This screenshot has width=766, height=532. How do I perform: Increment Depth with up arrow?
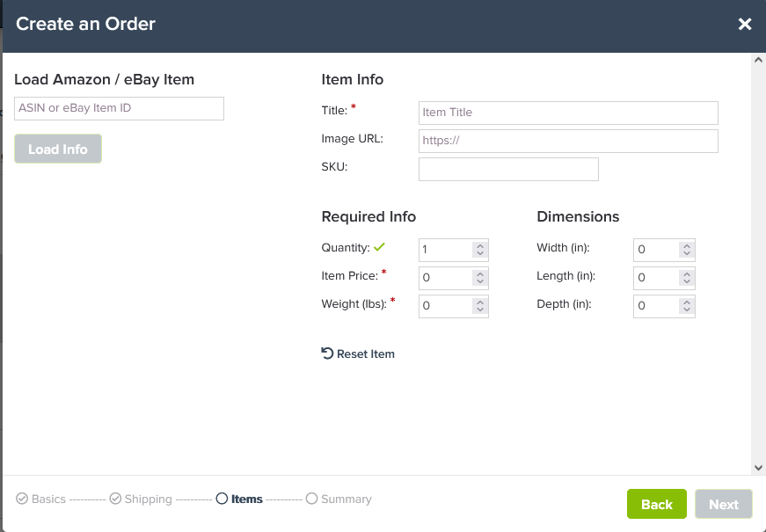click(x=687, y=302)
